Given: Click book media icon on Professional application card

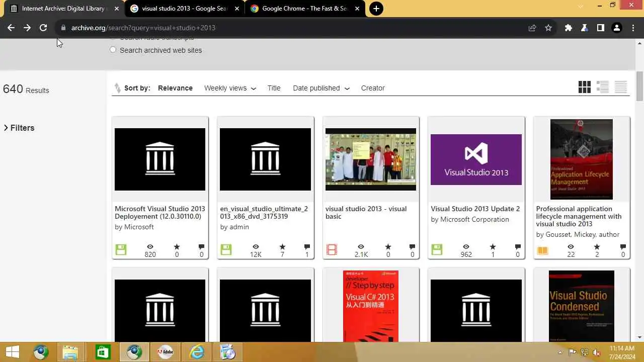Looking at the screenshot, I should coord(542,250).
